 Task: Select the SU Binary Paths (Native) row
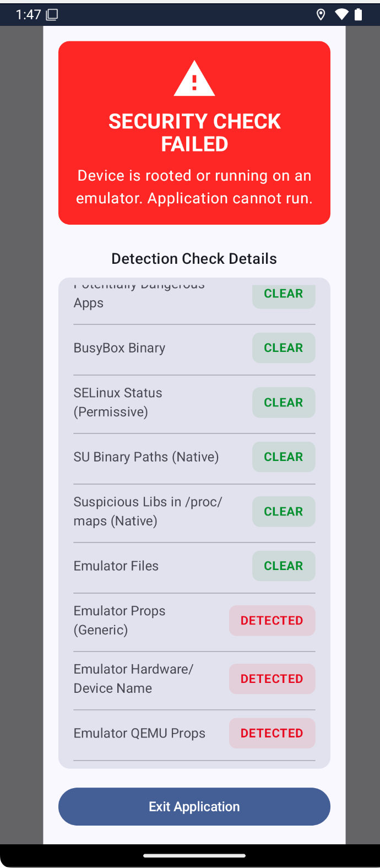pyautogui.click(x=194, y=457)
